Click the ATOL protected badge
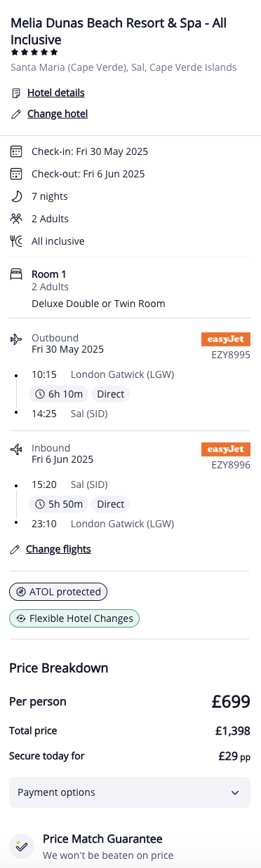This screenshot has height=868, width=261. 58,592
